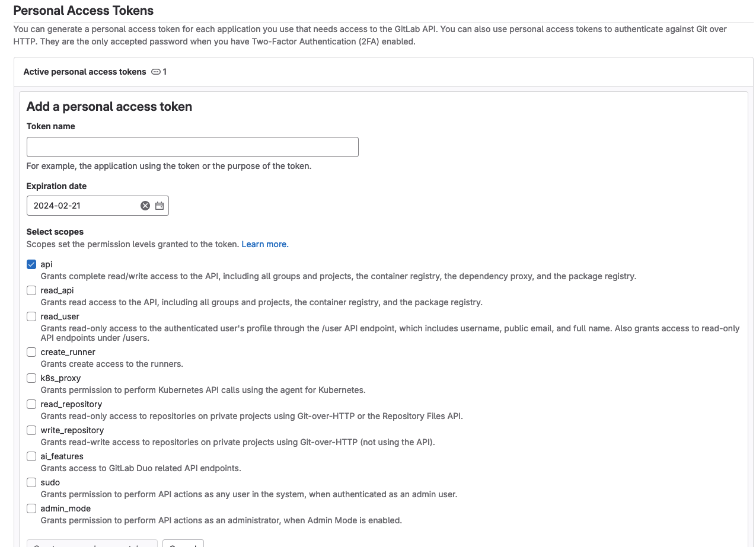Image resolution: width=756 pixels, height=547 pixels.
Task: Click the 'Grants access to GitLab Duo related API endpoints.' text
Action: click(141, 468)
